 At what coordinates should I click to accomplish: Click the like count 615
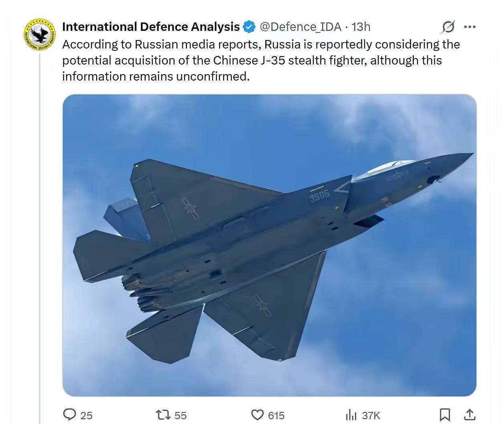[276, 416]
